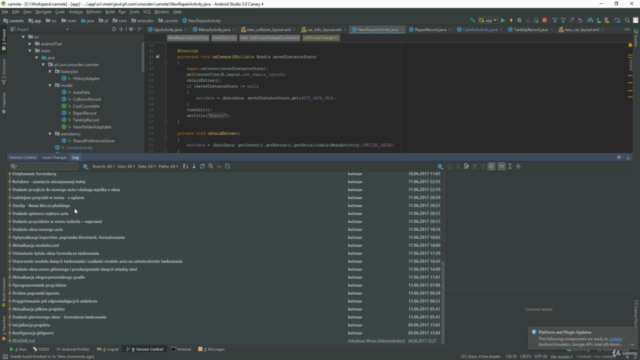Select commit 'Aktualizacja modules.xml'
This screenshot has height=360, width=640.
36,246
